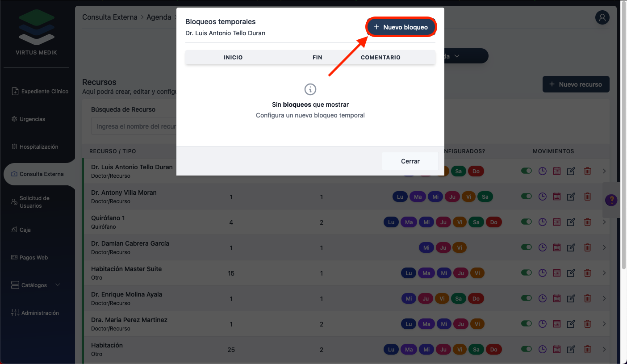627x364 pixels.
Task: Expand row chevron for Quirófano 1
Action: pos(604,222)
